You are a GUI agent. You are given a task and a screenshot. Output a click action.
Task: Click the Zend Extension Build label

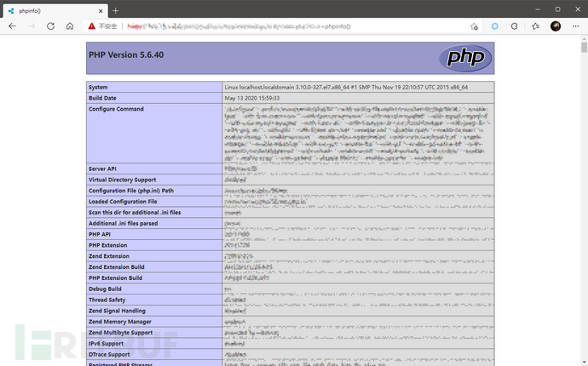(x=116, y=267)
